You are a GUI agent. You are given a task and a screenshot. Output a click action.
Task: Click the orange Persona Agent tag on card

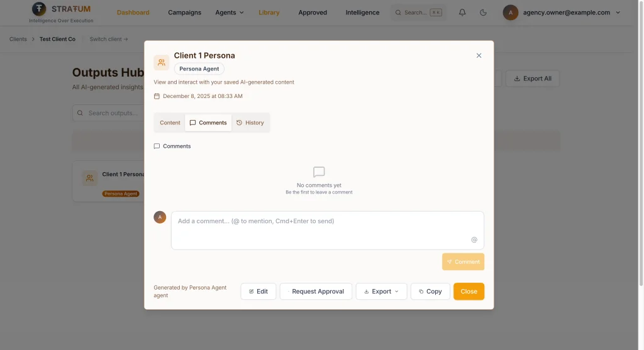pyautogui.click(x=121, y=194)
